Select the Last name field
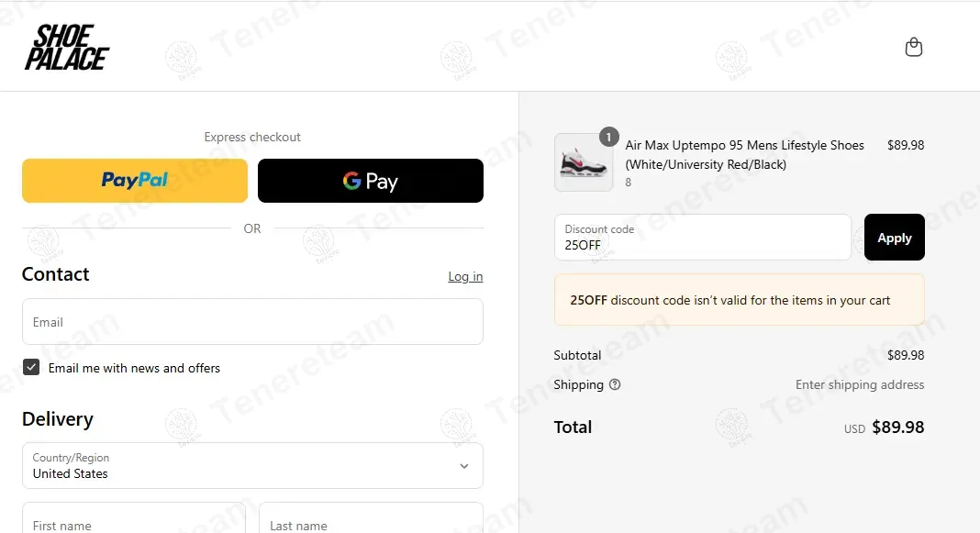Viewport: 980px width, 533px height. [x=371, y=520]
